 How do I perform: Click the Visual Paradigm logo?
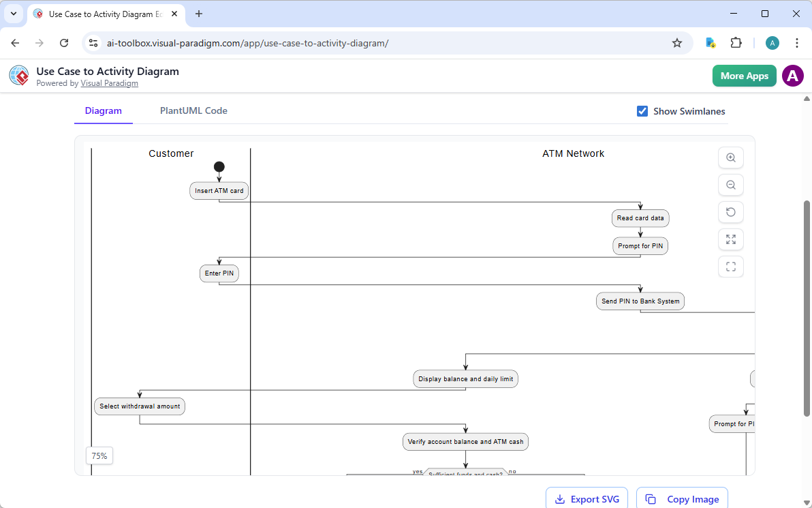click(x=18, y=75)
